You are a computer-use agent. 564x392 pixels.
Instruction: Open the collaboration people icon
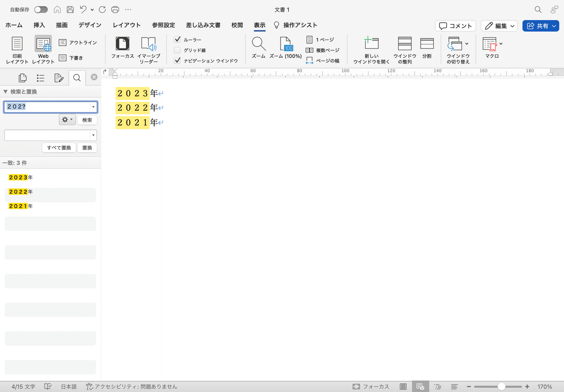[x=554, y=9]
